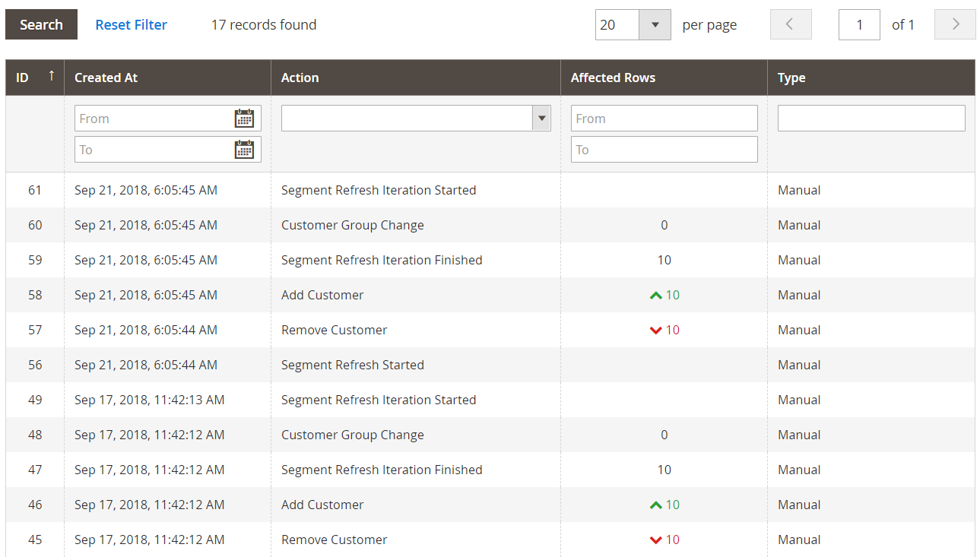Click 'Segment Refresh Iteration Finished' in row 59
The image size is (980, 557).
point(382,260)
